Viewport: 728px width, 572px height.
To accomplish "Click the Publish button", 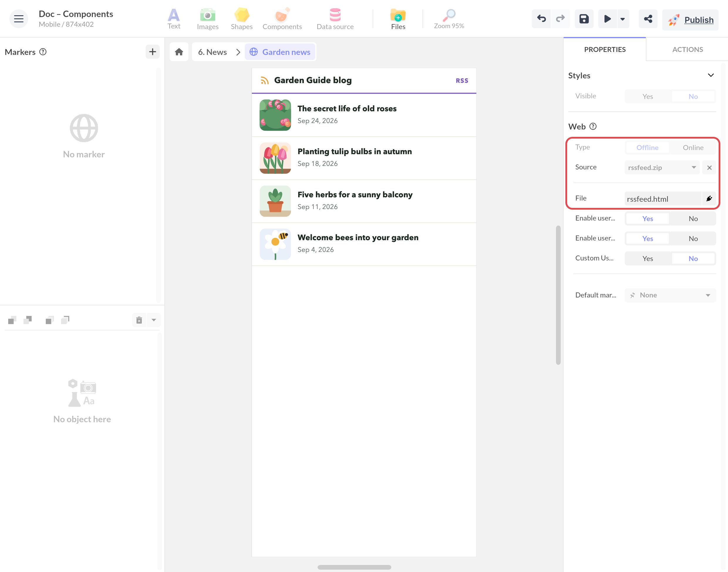I will (690, 20).
